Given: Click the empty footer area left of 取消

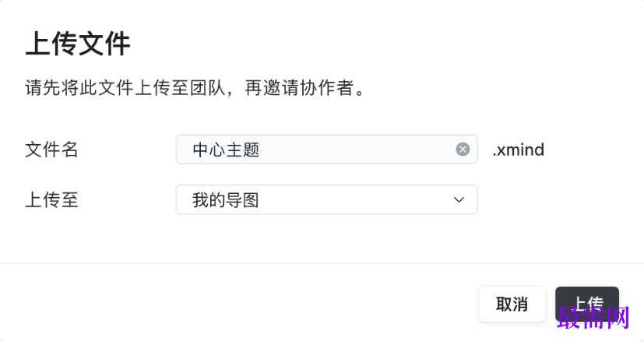Looking at the screenshot, I should click(x=234, y=304).
